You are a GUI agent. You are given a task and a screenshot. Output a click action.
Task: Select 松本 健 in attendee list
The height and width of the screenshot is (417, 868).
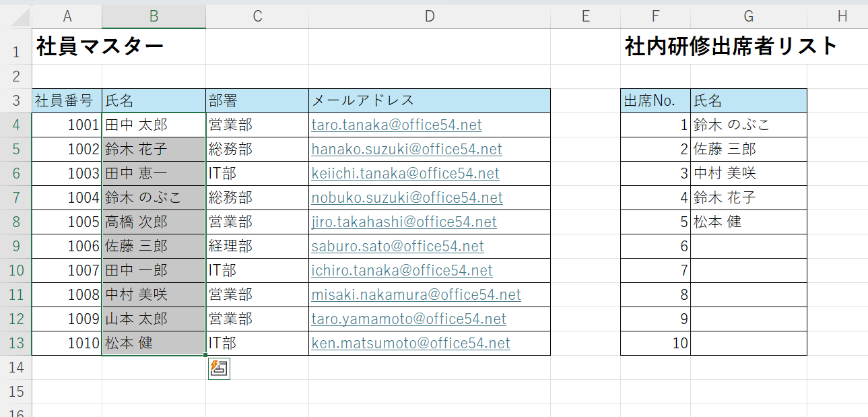coord(749,222)
